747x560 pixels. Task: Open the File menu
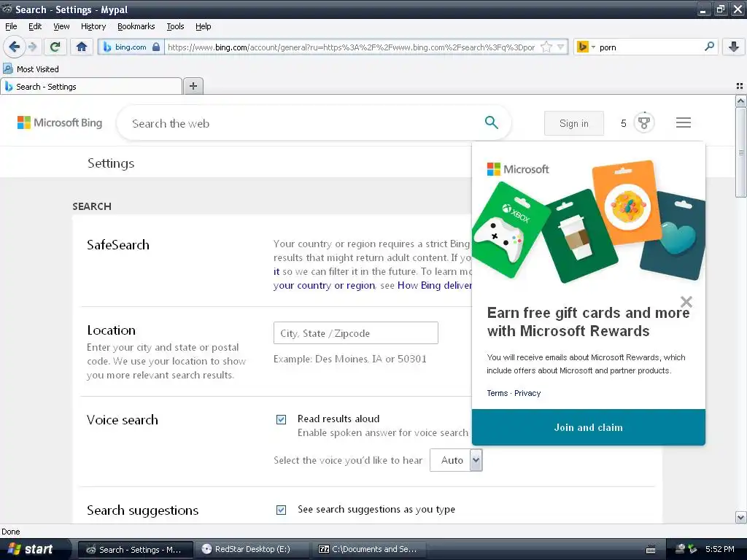[x=11, y=26]
